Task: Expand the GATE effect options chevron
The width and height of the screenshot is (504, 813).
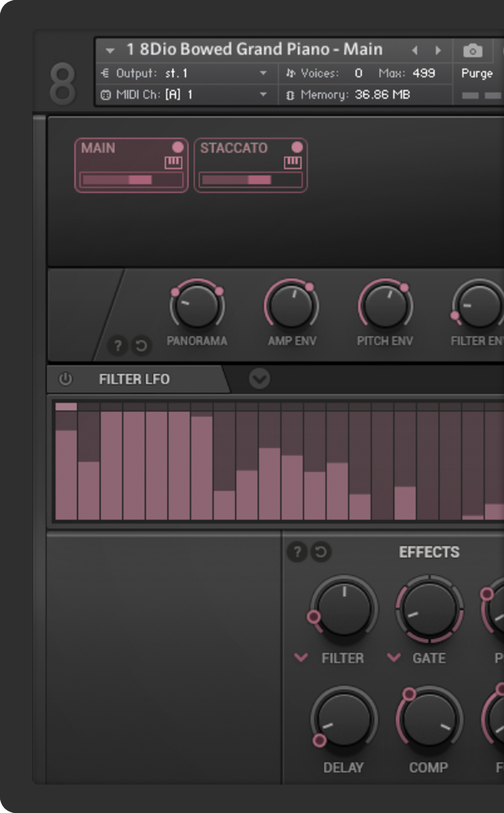Action: (393, 658)
